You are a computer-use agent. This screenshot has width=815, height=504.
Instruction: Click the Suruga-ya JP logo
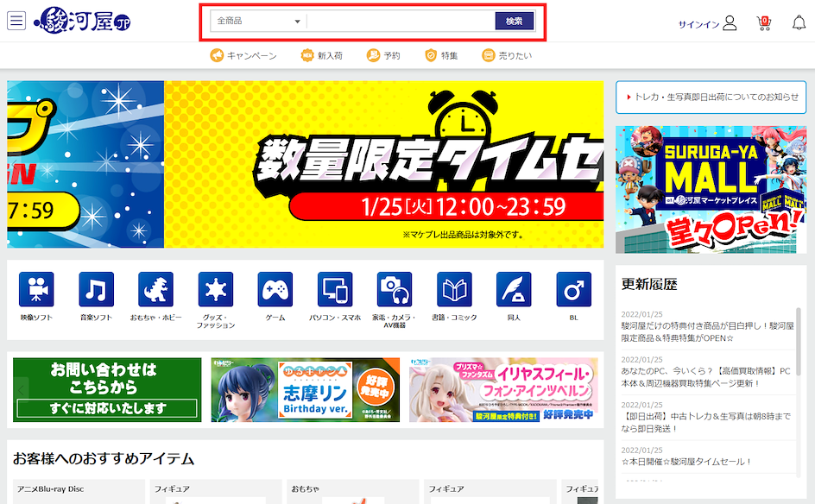tap(82, 21)
